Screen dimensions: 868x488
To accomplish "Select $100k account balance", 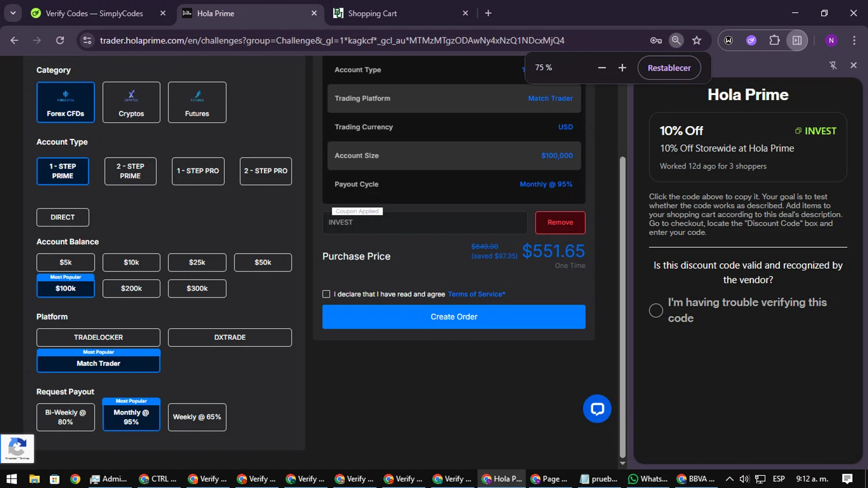I will [65, 288].
